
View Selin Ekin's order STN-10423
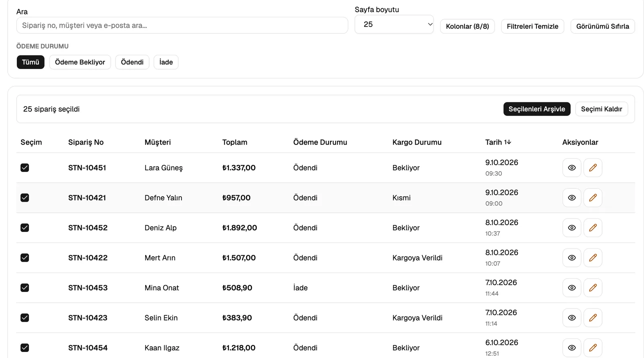(572, 318)
